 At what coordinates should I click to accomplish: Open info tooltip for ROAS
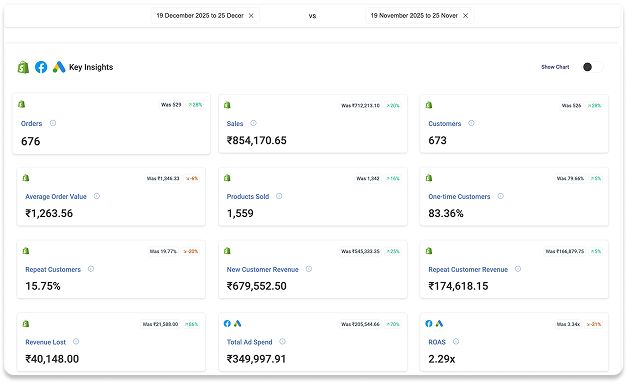pos(456,341)
